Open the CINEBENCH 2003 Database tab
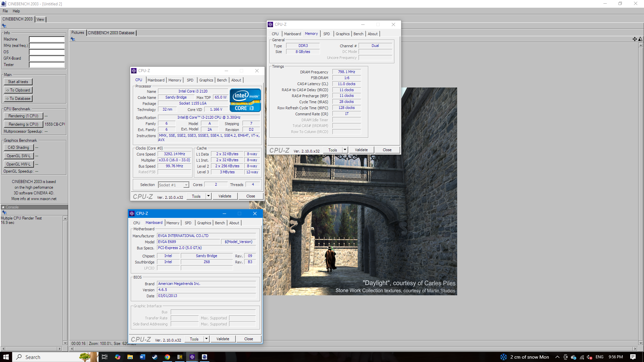Screen dimensions: 644x362 pyautogui.click(x=111, y=33)
